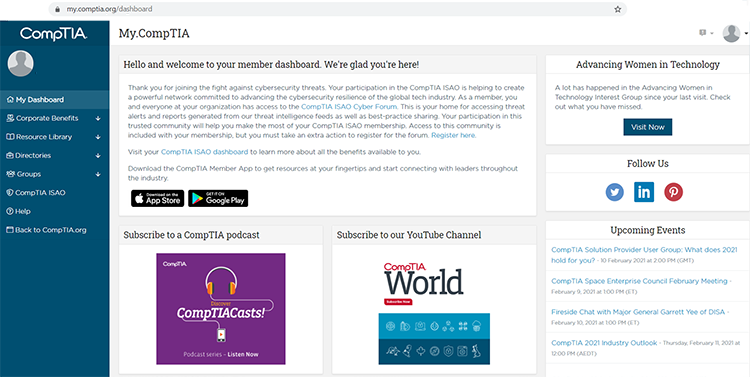Image resolution: width=750 pixels, height=377 pixels.
Task: Click the Upcoming Events heading
Action: pyautogui.click(x=648, y=230)
